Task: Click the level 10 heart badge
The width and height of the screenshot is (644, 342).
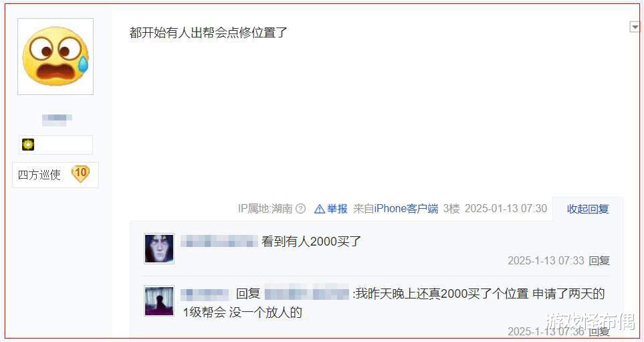Action: tap(80, 173)
